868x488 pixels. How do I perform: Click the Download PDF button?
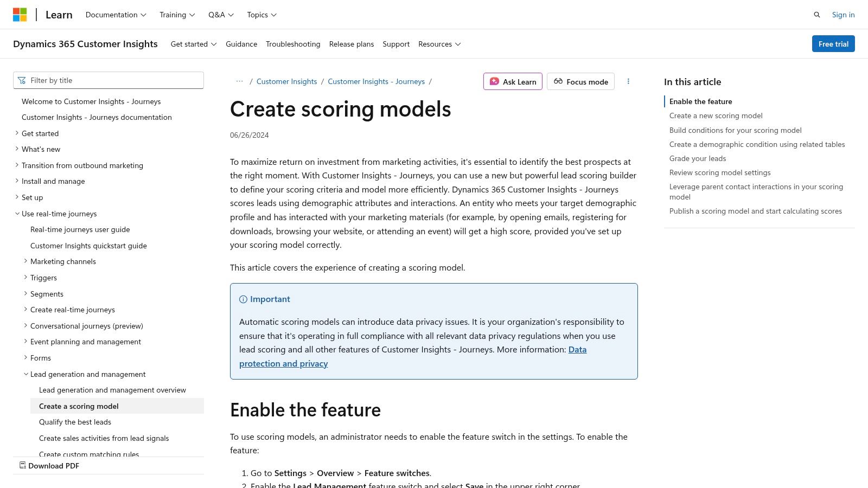49,466
